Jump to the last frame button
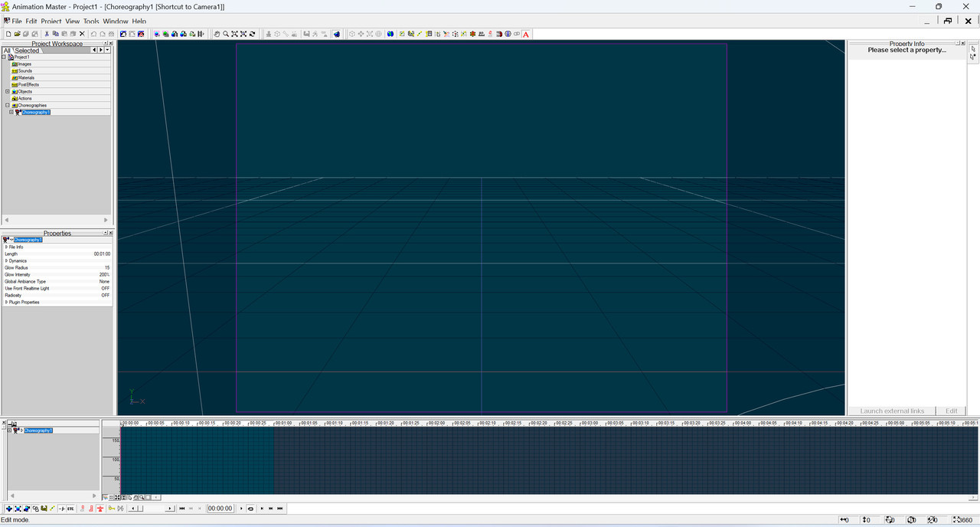The image size is (980, 527). tap(280, 509)
